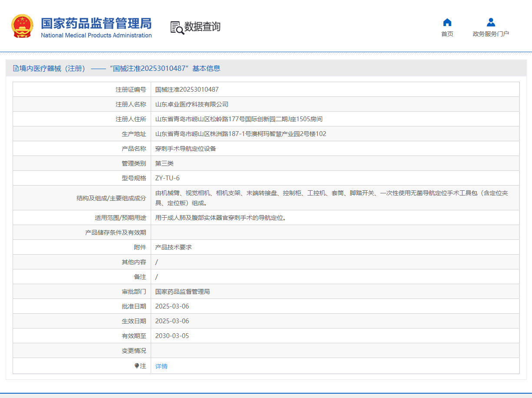Image resolution: width=532 pixels, height=398 pixels.
Task: Click the 注册证编号 row label
Action: (x=131, y=90)
